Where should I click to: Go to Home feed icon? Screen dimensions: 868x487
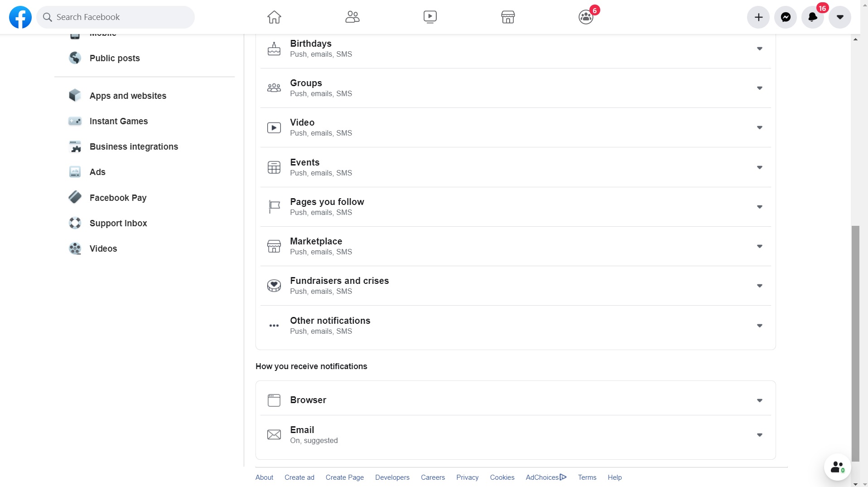274,17
